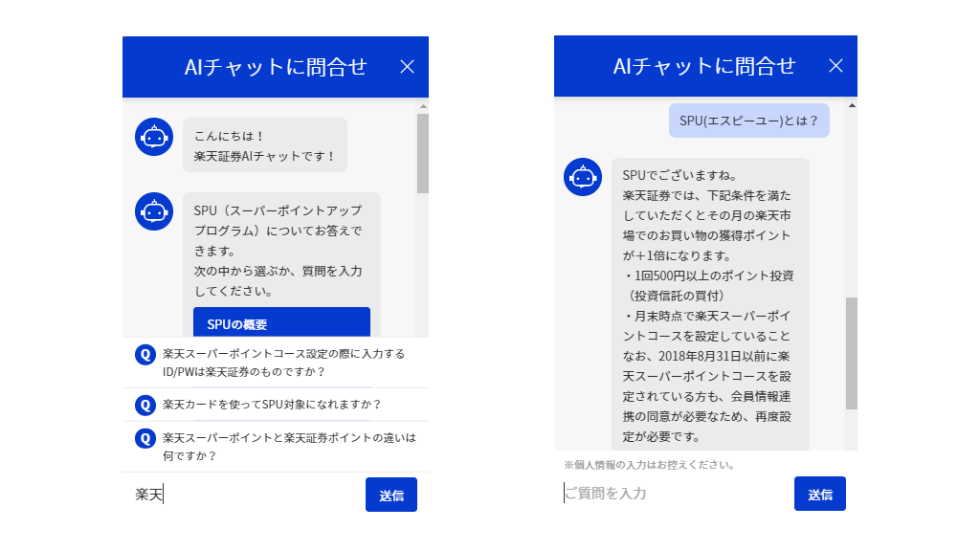This screenshot has height=551, width=980.
Task: Close the left AI chat window
Action: [x=407, y=67]
